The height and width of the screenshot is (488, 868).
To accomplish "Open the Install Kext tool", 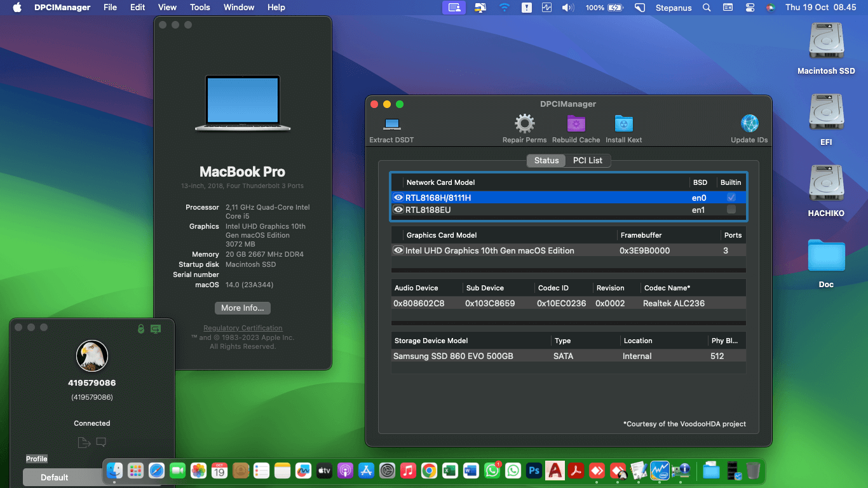I will (623, 123).
